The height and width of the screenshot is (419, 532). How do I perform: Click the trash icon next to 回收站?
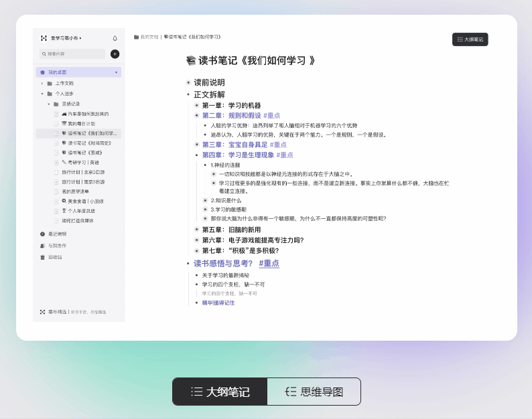tap(42, 257)
